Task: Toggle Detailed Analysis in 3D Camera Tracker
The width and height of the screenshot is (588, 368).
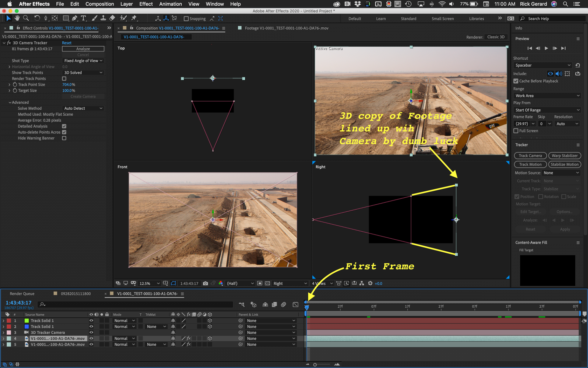Action: tap(64, 126)
